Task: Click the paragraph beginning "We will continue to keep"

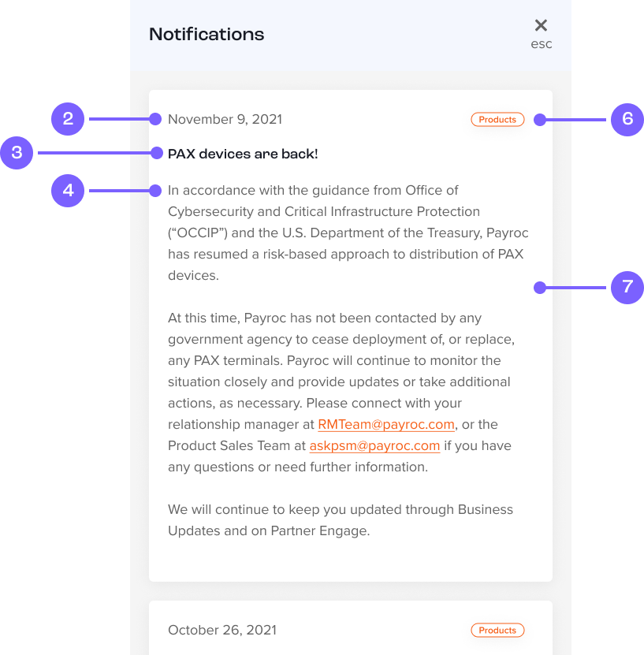Action: (x=339, y=520)
